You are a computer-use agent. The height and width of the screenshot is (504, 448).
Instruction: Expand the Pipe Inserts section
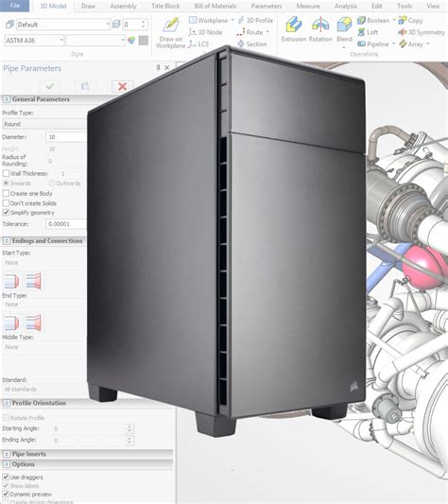coord(7,454)
